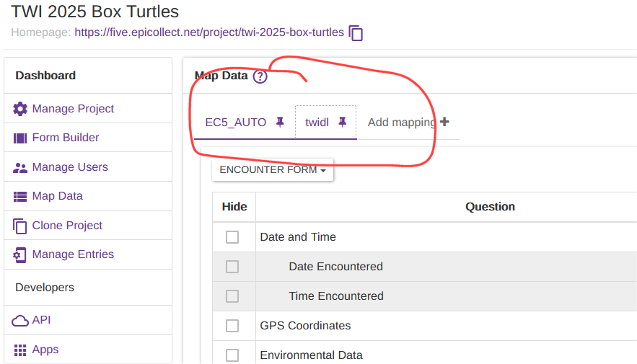Tick Hide checkbox for Date and Time

(232, 237)
